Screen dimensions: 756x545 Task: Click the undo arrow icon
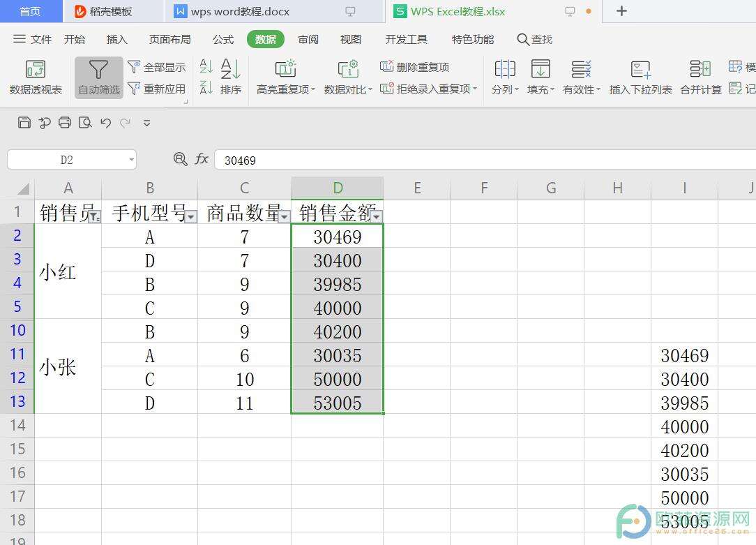point(105,124)
